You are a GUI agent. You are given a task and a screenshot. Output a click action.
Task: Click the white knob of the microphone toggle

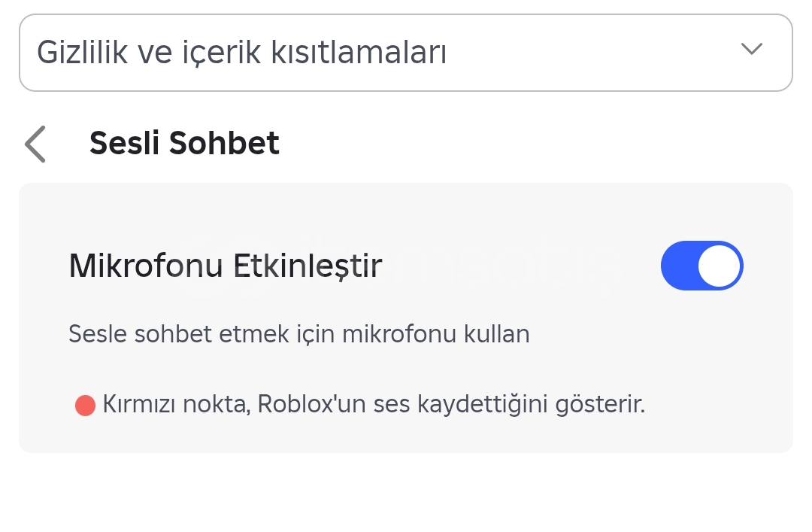tap(719, 266)
